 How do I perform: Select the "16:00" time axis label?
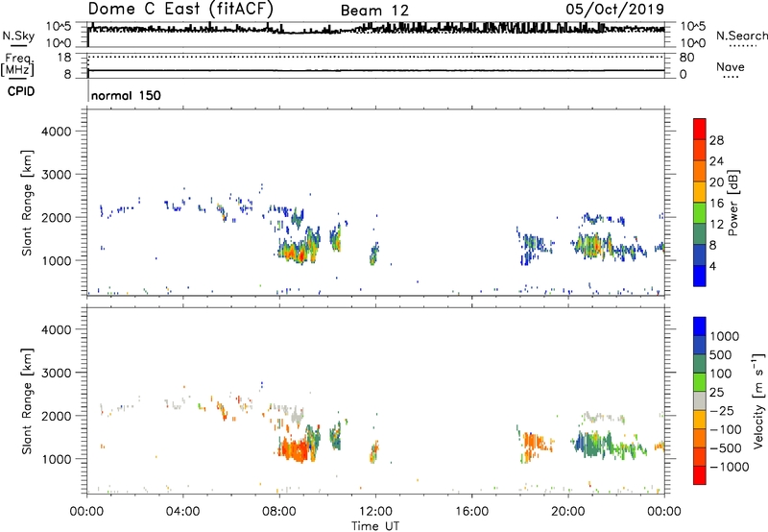[471, 512]
